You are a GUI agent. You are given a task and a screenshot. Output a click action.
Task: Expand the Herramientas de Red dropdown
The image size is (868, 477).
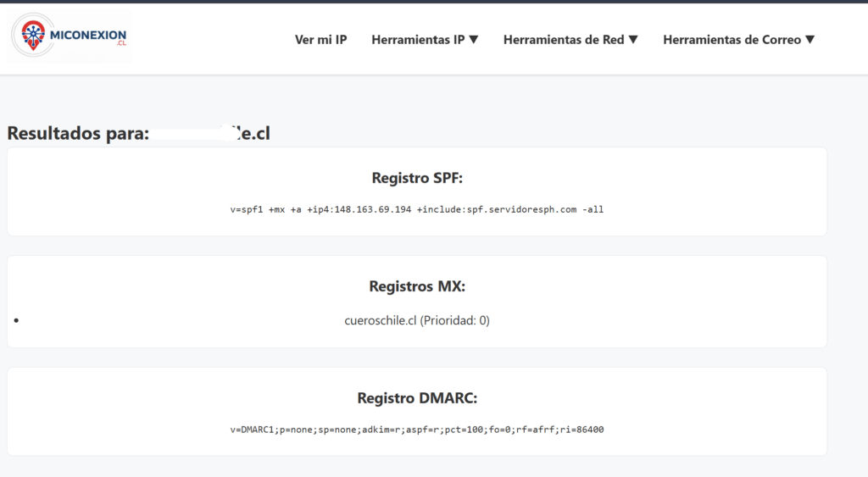[x=564, y=40]
